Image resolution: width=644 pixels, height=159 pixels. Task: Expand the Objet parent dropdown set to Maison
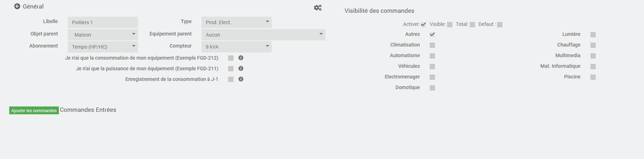[x=103, y=35]
